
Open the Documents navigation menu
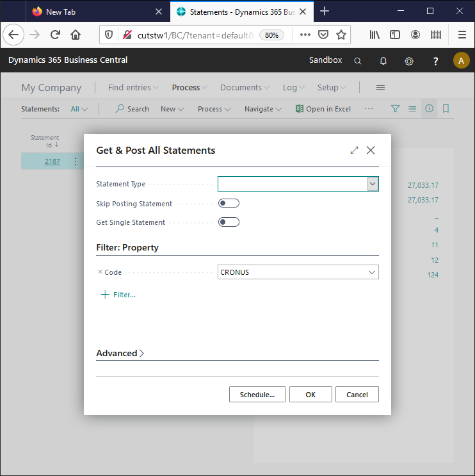245,87
